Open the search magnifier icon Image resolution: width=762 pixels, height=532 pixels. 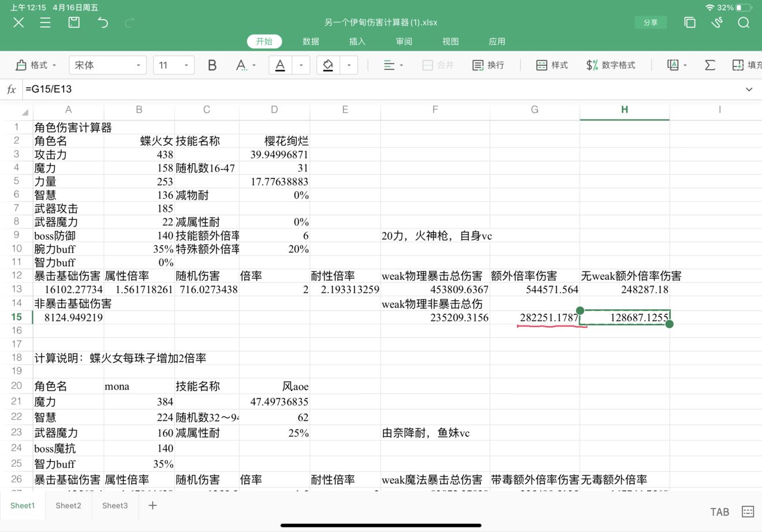click(x=744, y=23)
